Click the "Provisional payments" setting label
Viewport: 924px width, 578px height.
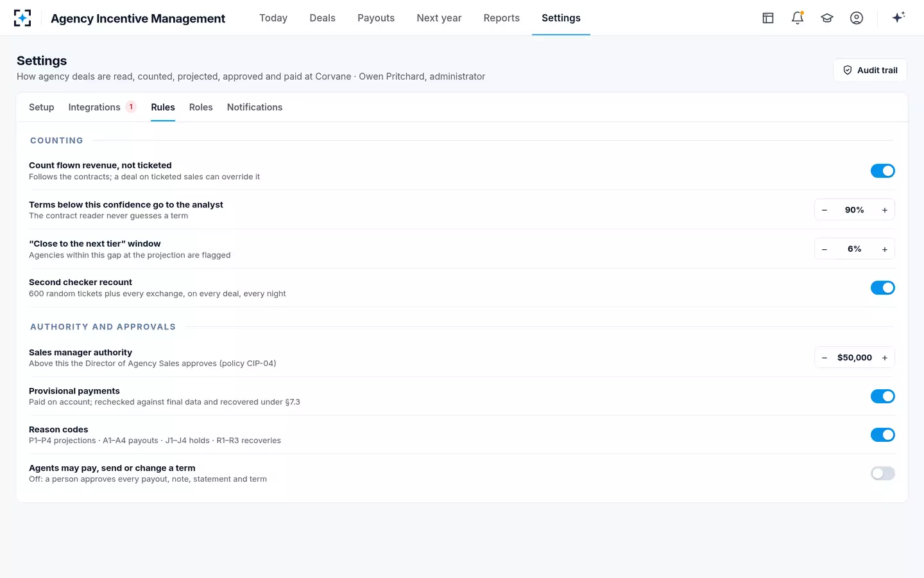(74, 391)
